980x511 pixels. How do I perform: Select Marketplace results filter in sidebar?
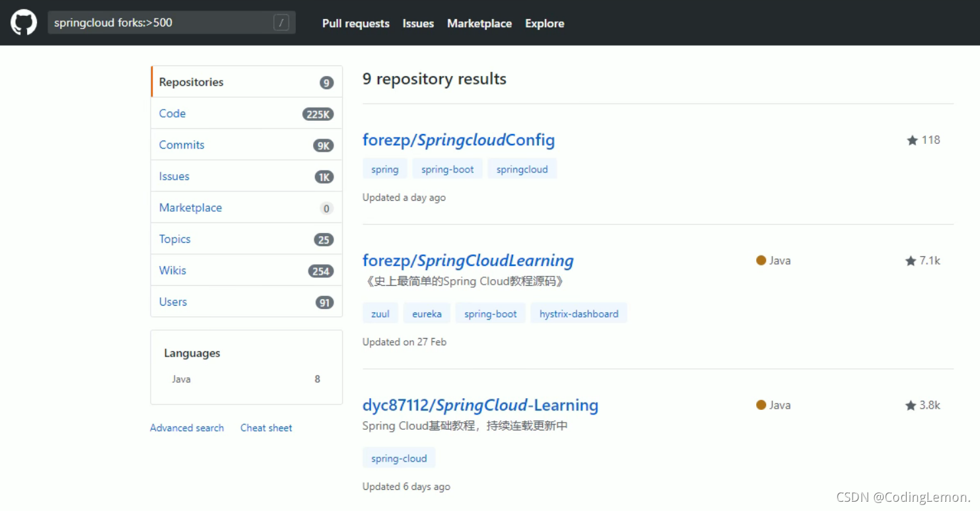pyautogui.click(x=246, y=207)
